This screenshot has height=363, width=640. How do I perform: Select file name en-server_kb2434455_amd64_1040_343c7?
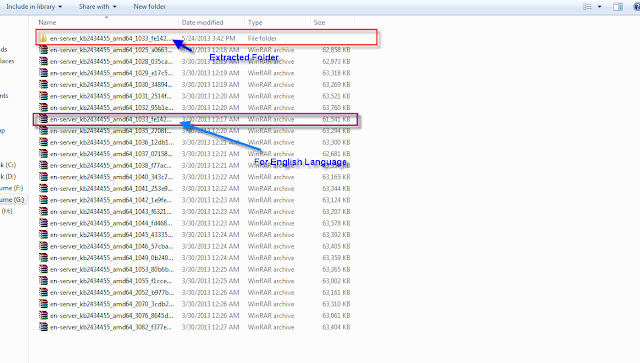(111, 177)
